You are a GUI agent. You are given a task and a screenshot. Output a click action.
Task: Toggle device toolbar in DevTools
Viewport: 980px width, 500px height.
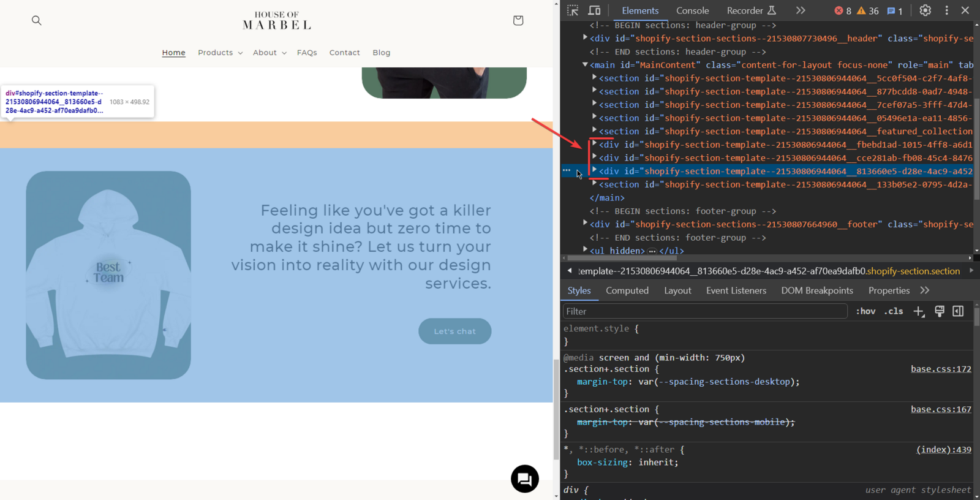[x=594, y=10]
